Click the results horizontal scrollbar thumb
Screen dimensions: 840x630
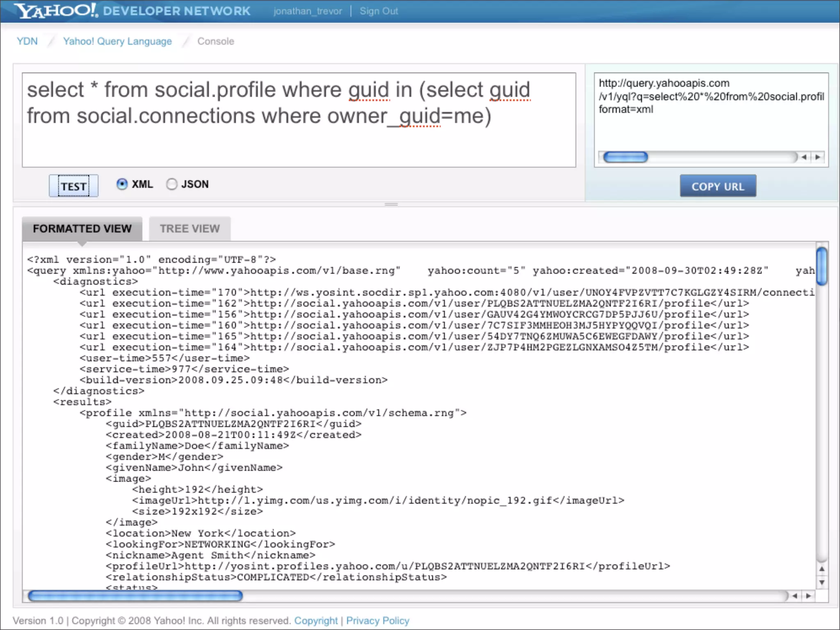(x=135, y=596)
